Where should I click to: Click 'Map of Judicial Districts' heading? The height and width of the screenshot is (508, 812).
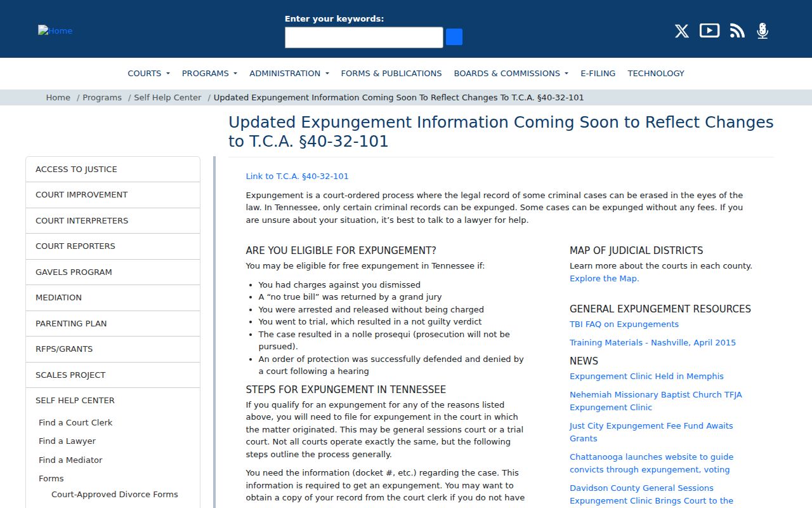(636, 250)
